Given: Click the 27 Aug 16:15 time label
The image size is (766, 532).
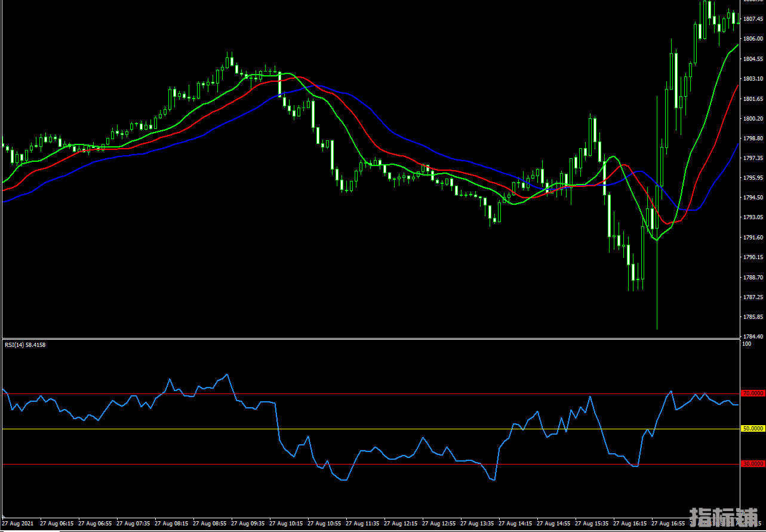Looking at the screenshot, I should pos(630,524).
